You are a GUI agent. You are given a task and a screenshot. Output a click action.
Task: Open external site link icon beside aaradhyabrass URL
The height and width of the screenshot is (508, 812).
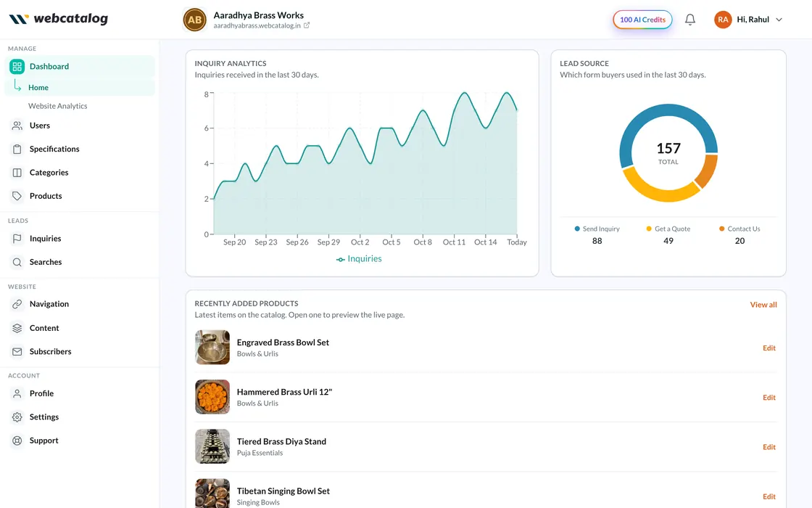(x=307, y=25)
